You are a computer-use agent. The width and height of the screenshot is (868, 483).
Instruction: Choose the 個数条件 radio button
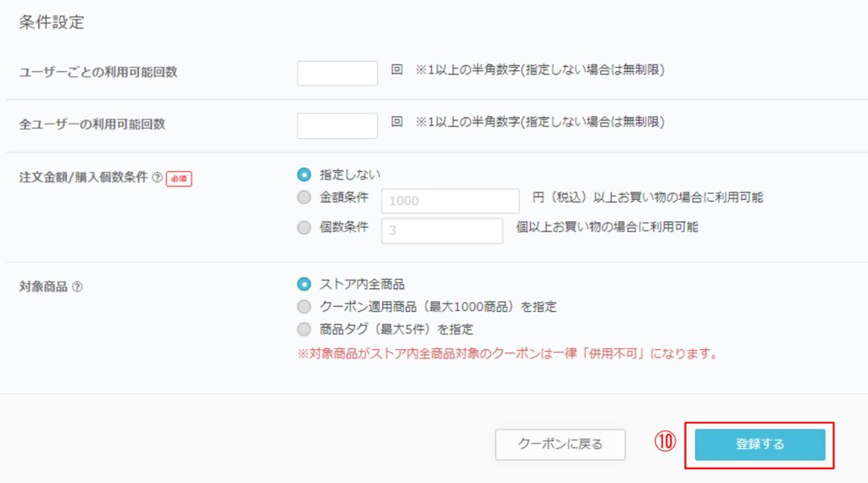[x=304, y=227]
